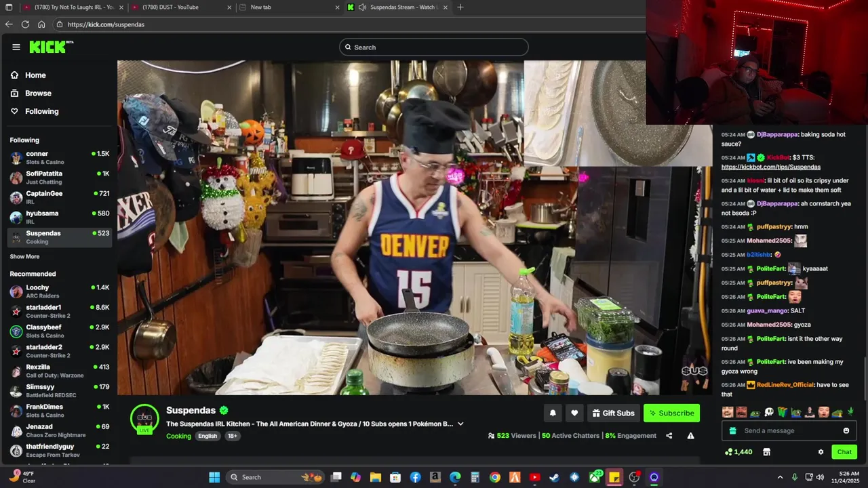Click the chat scrollbar
Viewport: 868px width, 488px height.
[x=865, y=377]
